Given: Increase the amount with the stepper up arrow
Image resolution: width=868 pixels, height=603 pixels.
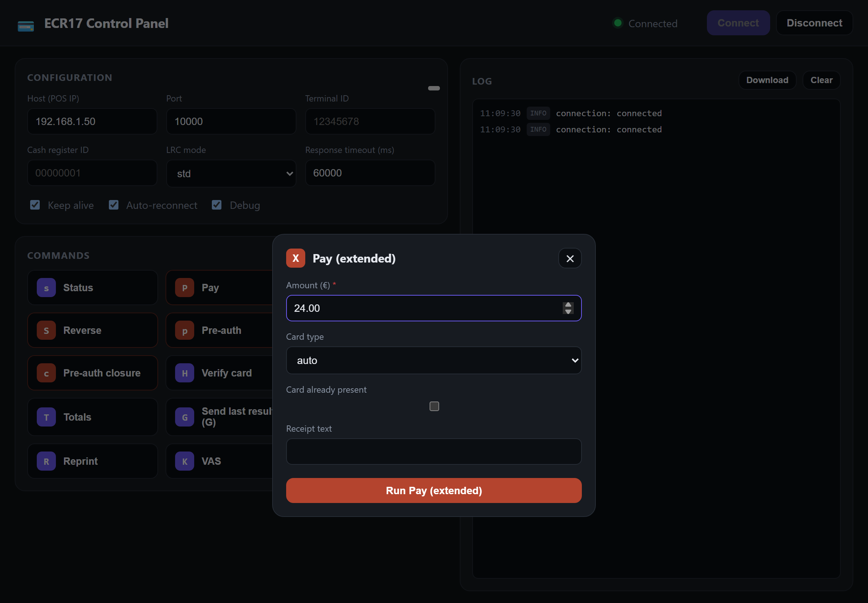Looking at the screenshot, I should point(568,305).
